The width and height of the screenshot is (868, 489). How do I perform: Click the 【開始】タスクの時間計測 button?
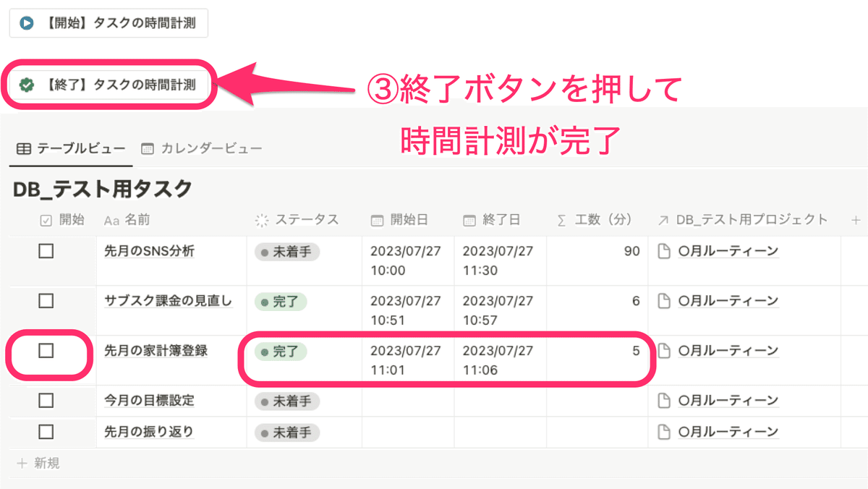click(x=109, y=23)
